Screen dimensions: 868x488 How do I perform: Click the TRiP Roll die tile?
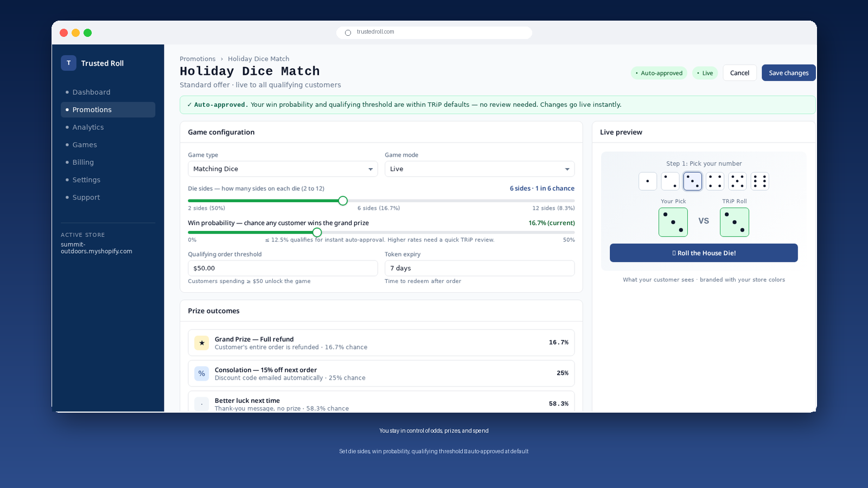735,222
